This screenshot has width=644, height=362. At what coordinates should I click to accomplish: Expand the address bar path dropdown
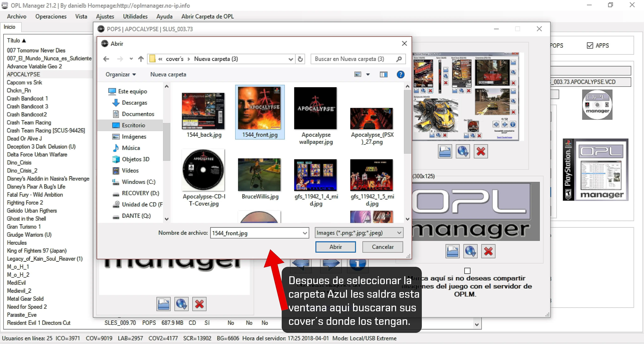pyautogui.click(x=291, y=59)
